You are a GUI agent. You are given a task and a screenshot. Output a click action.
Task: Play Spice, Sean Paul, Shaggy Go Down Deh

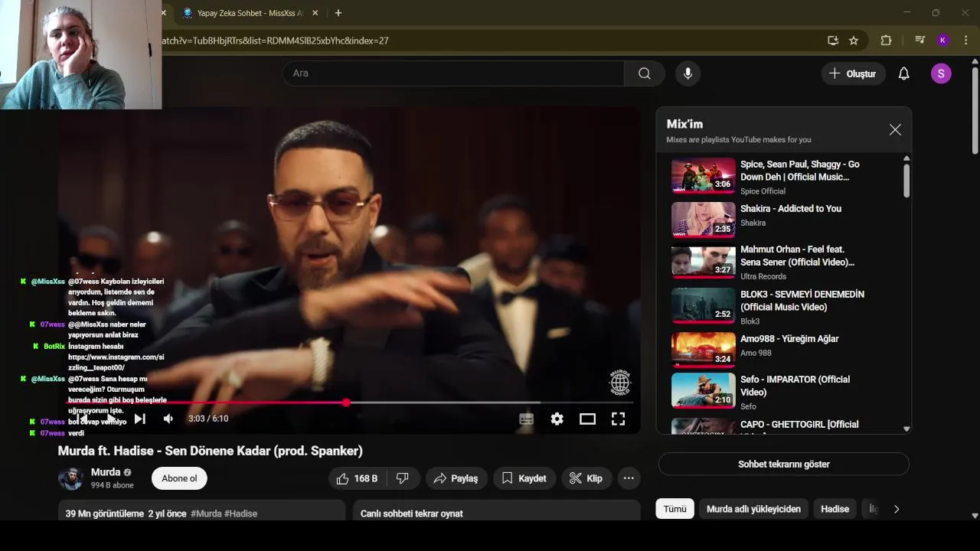(x=786, y=177)
